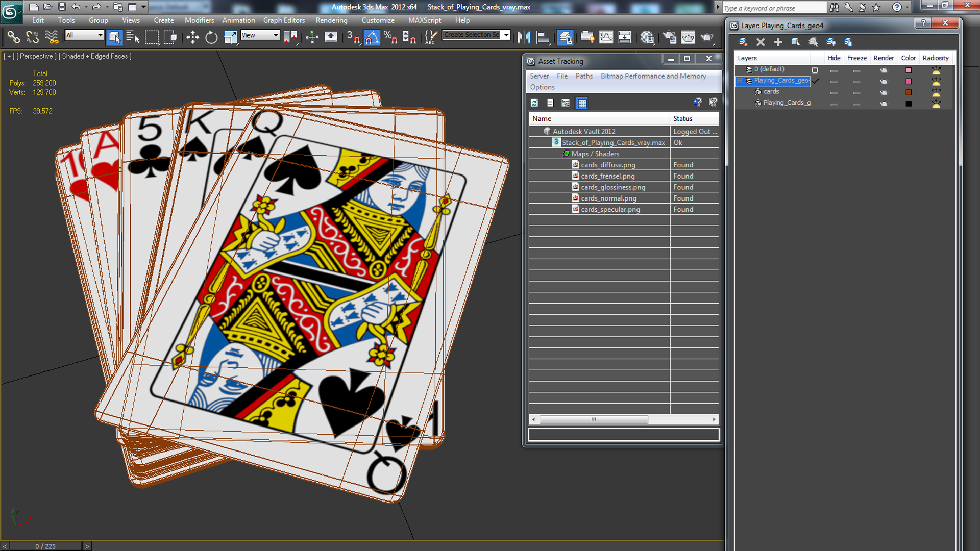Open the Edit menu
Image resolution: width=980 pixels, height=551 pixels.
38,20
